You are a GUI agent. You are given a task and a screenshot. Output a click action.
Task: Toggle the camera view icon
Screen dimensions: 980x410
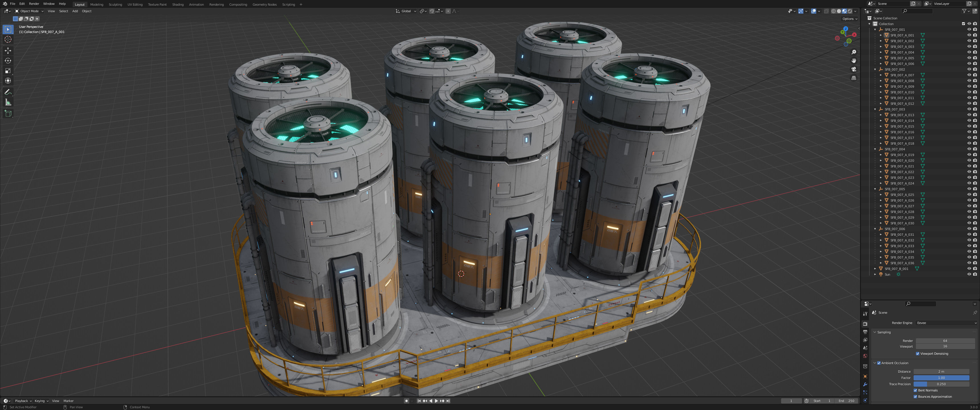tap(854, 69)
